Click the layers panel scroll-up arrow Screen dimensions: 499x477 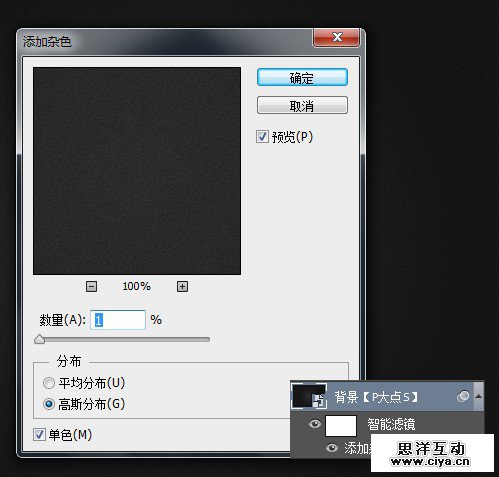[479, 396]
